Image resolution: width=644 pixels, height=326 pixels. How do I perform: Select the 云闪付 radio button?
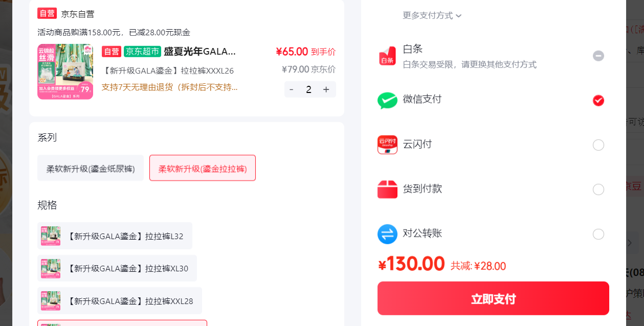[598, 145]
